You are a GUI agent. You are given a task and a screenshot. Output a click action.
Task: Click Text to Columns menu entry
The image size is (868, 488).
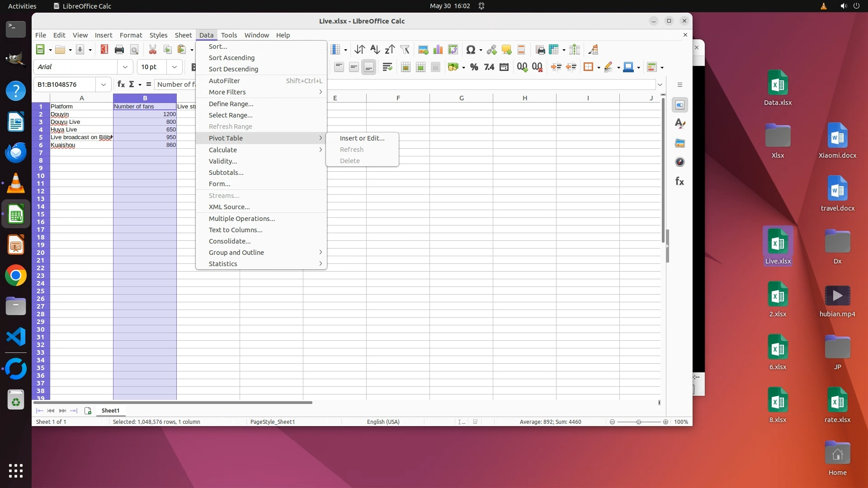[235, 230]
